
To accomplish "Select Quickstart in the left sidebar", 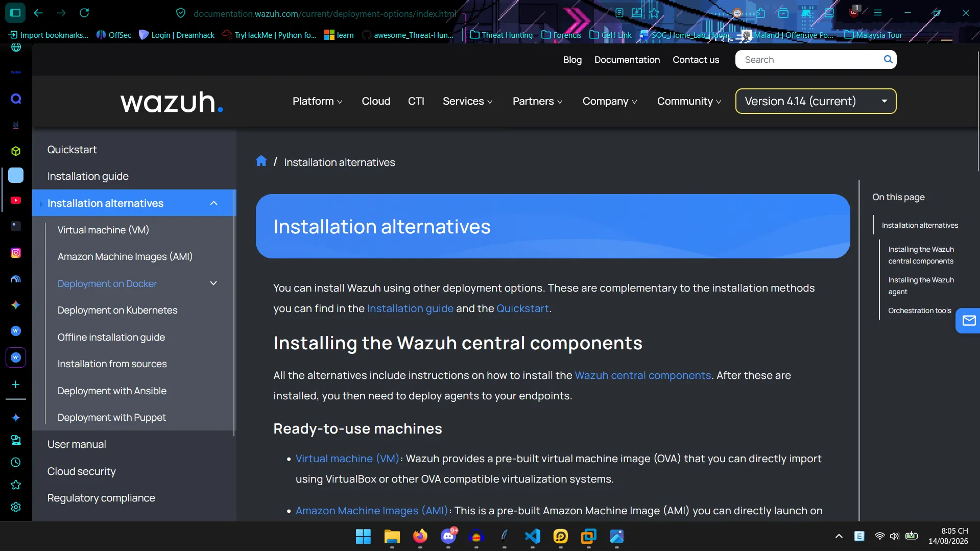I will click(x=72, y=150).
